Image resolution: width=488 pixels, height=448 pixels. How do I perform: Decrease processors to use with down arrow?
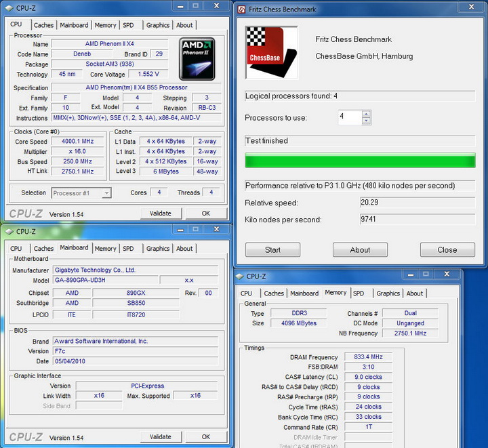pos(366,121)
